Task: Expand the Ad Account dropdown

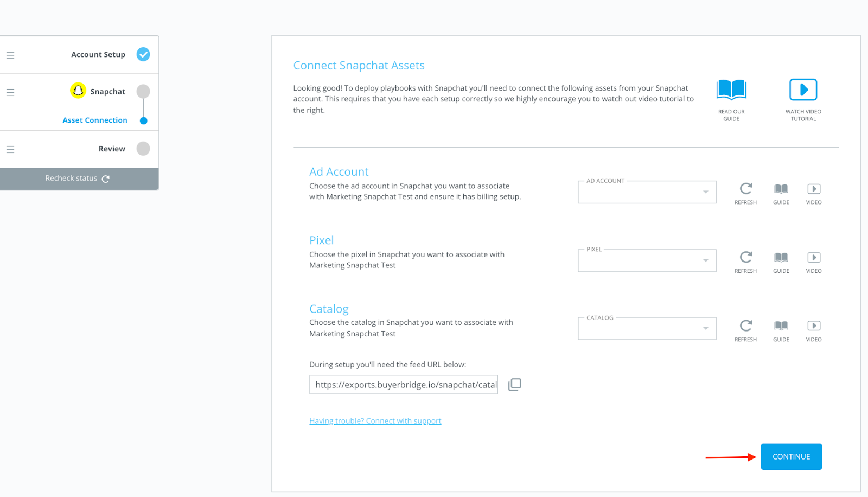Action: [647, 192]
